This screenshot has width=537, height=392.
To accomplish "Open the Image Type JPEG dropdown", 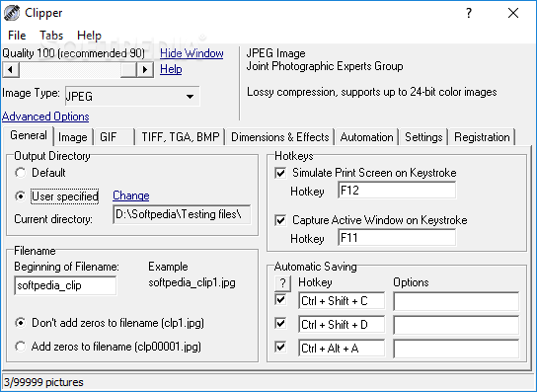I will [x=132, y=97].
